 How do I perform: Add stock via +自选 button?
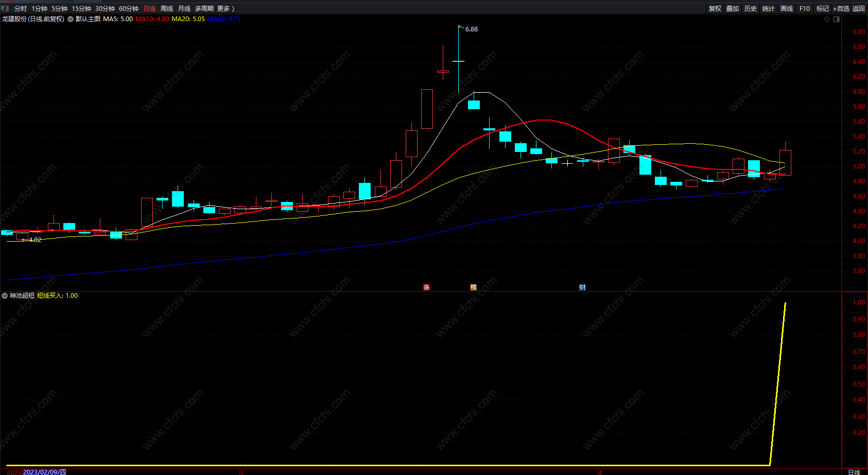841,9
